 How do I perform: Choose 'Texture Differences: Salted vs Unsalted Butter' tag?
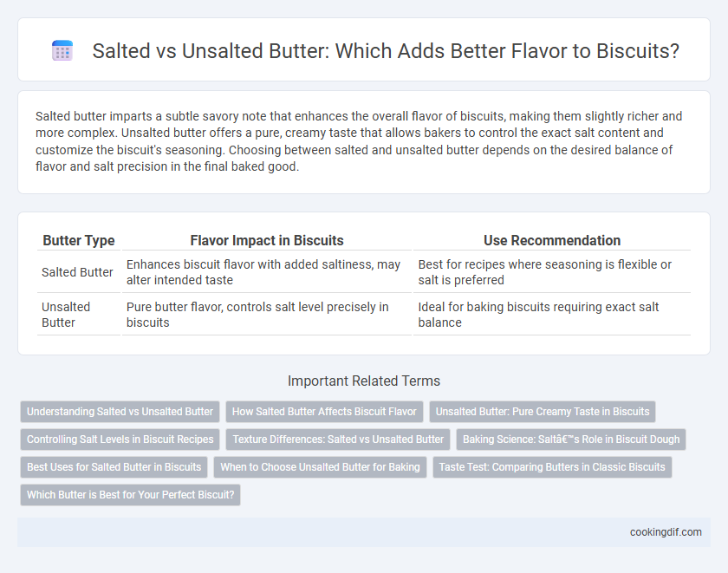[338, 440]
